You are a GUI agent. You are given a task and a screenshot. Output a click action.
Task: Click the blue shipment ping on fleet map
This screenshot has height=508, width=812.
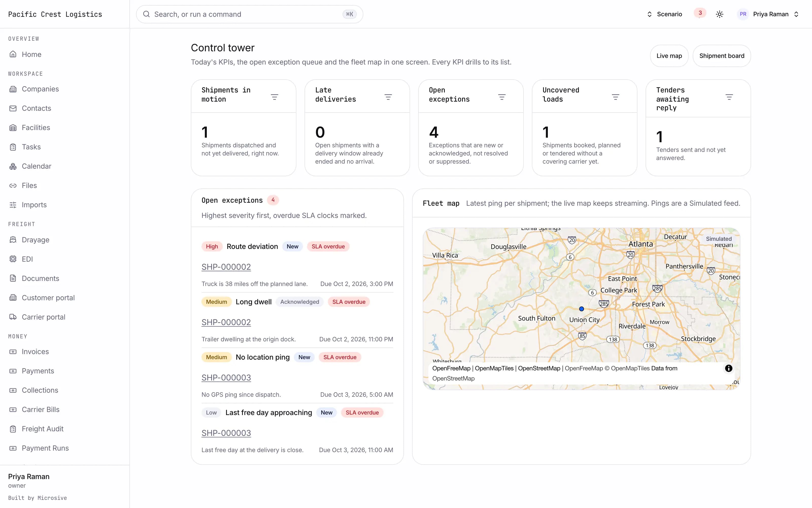click(582, 309)
